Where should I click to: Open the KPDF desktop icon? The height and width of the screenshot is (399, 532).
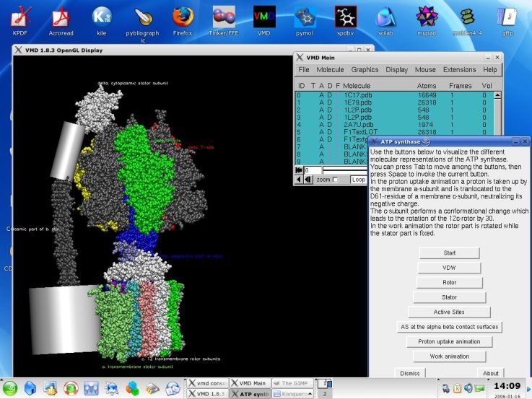point(20,21)
